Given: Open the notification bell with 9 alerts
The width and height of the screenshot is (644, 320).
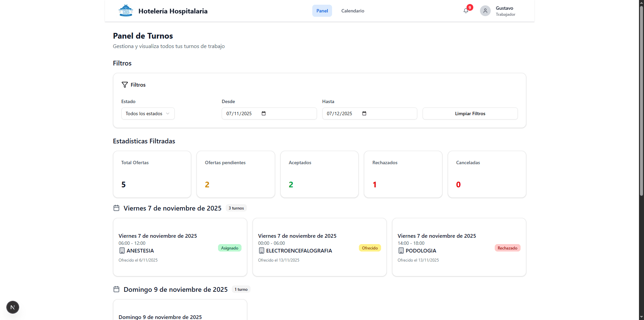Looking at the screenshot, I should (466, 11).
